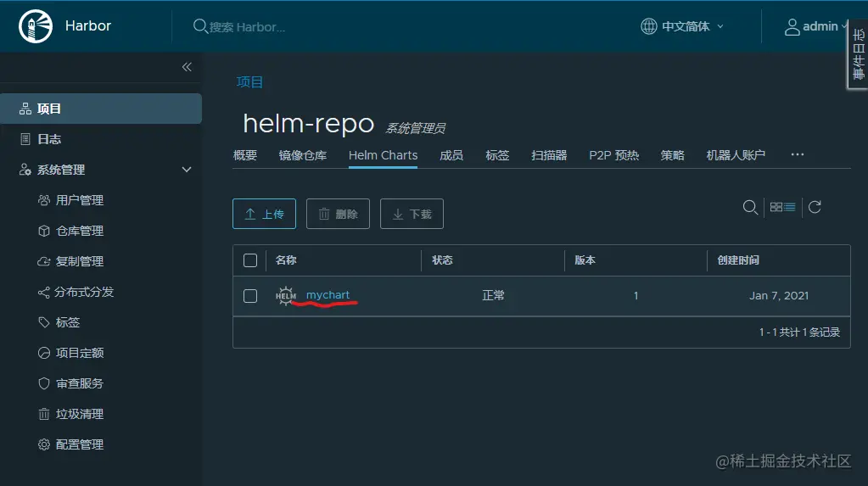The height and width of the screenshot is (486, 868).
Task: Open 日志 in the sidebar
Action: 48,139
